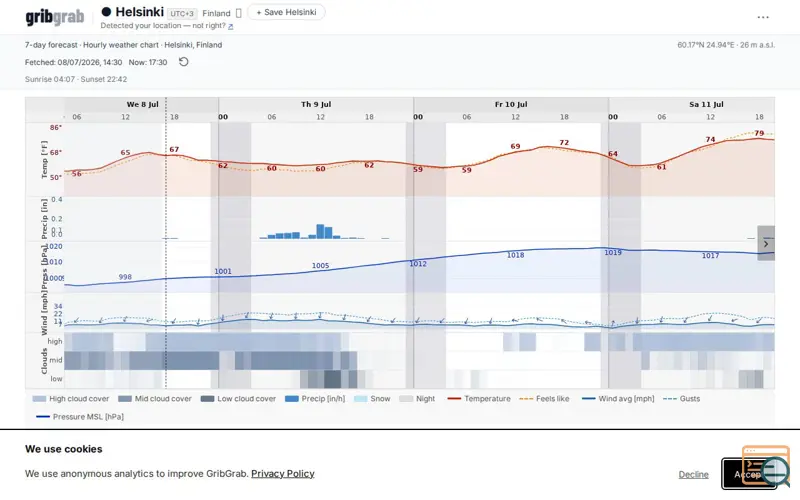This screenshot has width=800, height=500.
Task: Click the small icon next to Finland
Action: tap(238, 13)
